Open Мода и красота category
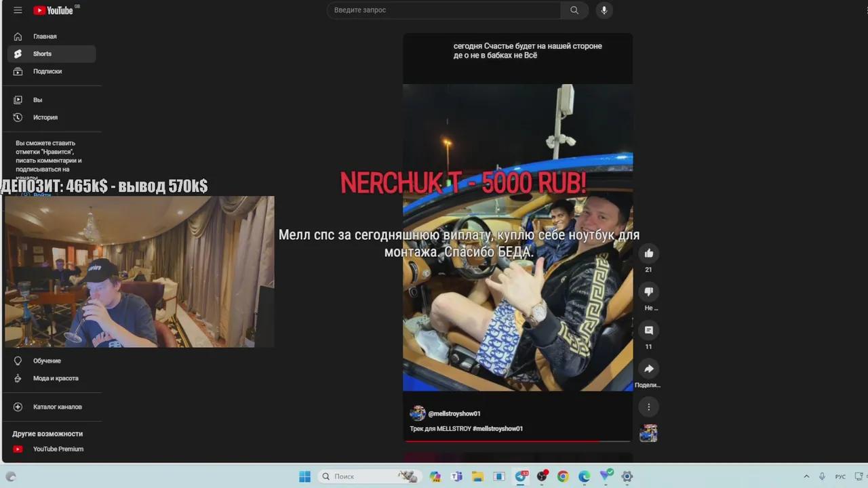This screenshot has height=488, width=868. (52, 378)
